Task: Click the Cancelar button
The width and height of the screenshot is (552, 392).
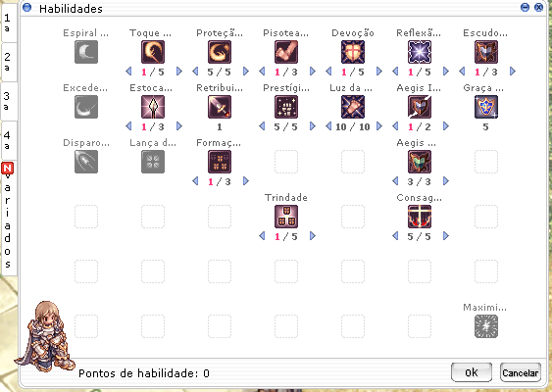Action: [x=521, y=372]
